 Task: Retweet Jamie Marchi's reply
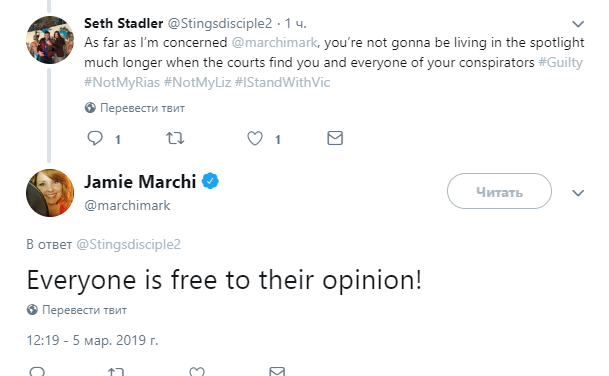116,372
